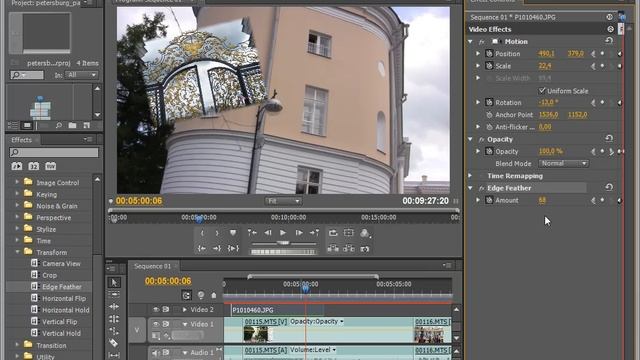The width and height of the screenshot is (640, 360).
Task: Click the Play button in Program monitor
Action: (282, 233)
